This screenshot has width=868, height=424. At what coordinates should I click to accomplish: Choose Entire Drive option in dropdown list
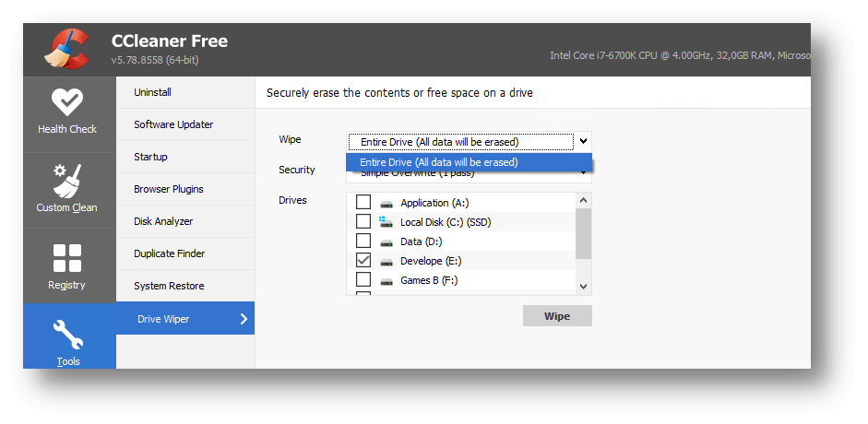tap(469, 162)
